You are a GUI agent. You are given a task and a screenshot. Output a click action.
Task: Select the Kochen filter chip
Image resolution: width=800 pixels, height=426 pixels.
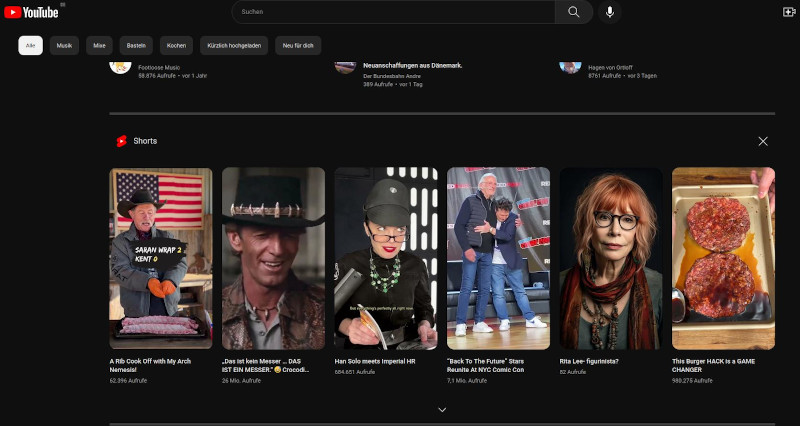pos(176,46)
